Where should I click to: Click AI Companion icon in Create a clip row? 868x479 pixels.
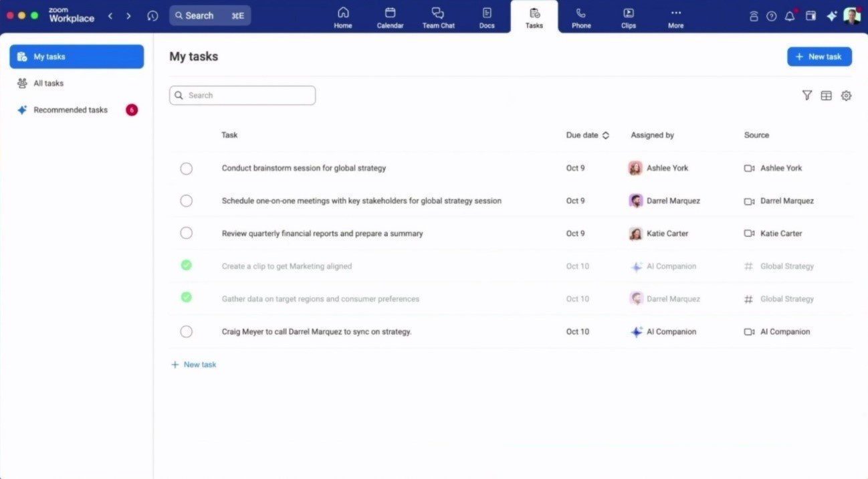click(x=637, y=266)
